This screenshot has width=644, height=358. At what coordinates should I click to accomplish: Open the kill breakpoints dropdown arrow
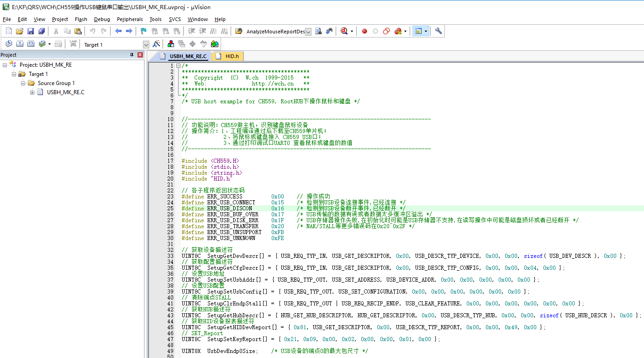point(405,31)
